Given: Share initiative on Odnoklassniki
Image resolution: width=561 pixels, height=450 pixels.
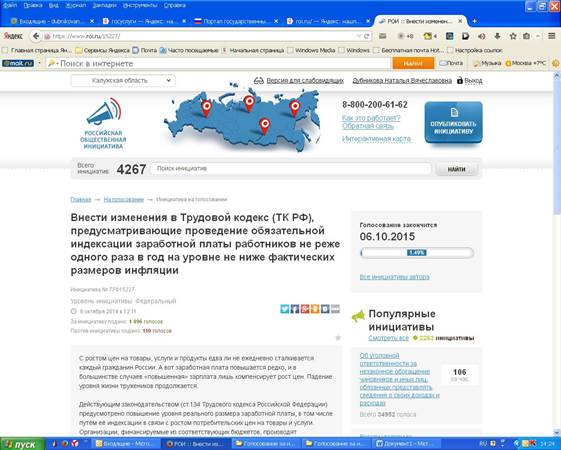Looking at the screenshot, I should coord(315,309).
